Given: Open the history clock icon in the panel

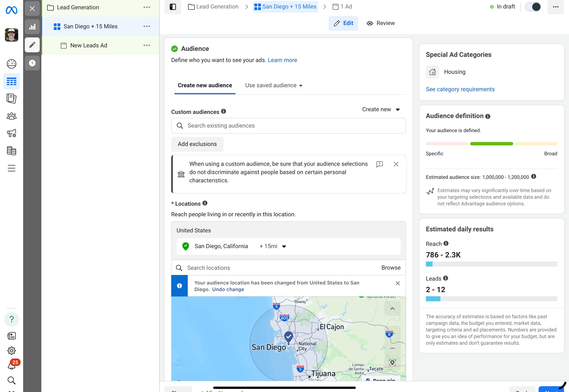Looking at the screenshot, I should [x=32, y=63].
